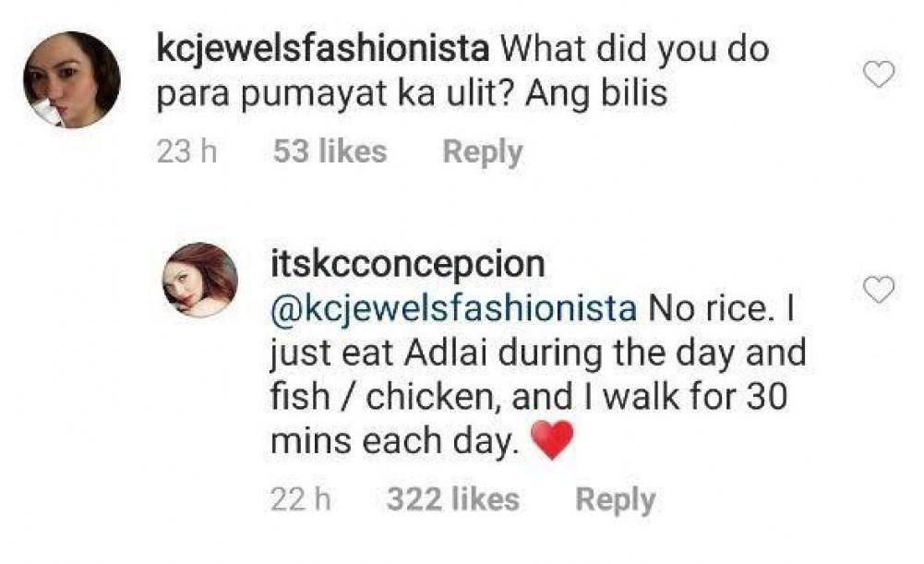View the 322 likes list
Screen dimensions: 924x564
[452, 500]
